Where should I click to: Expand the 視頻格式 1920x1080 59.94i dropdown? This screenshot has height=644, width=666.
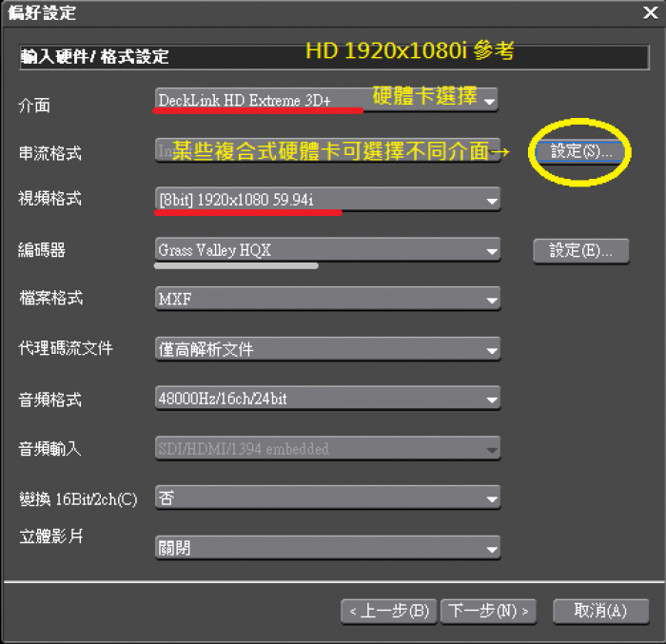[x=327, y=199]
